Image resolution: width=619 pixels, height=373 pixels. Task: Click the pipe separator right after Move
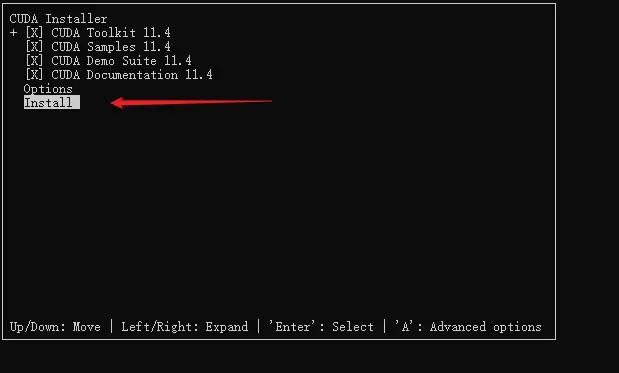click(111, 327)
